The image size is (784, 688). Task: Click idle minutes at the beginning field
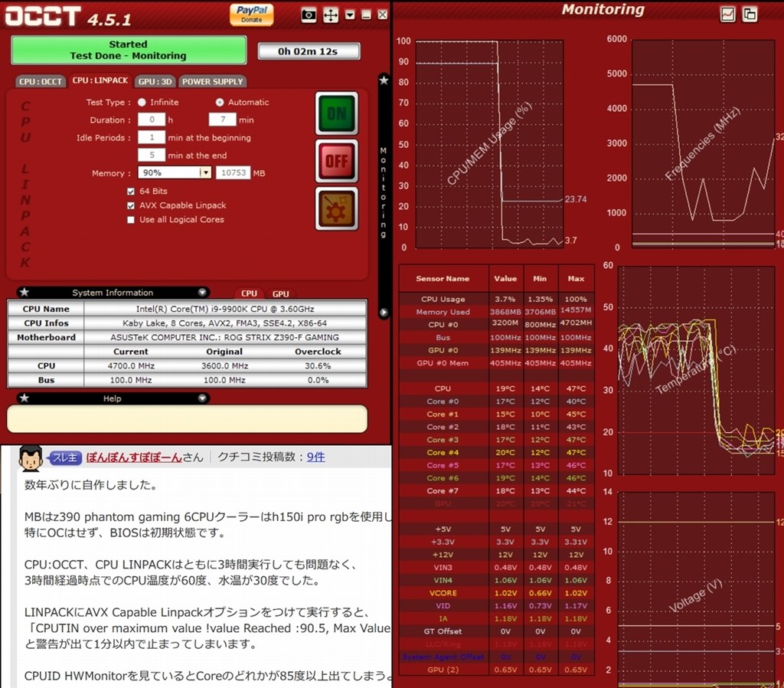(x=152, y=137)
